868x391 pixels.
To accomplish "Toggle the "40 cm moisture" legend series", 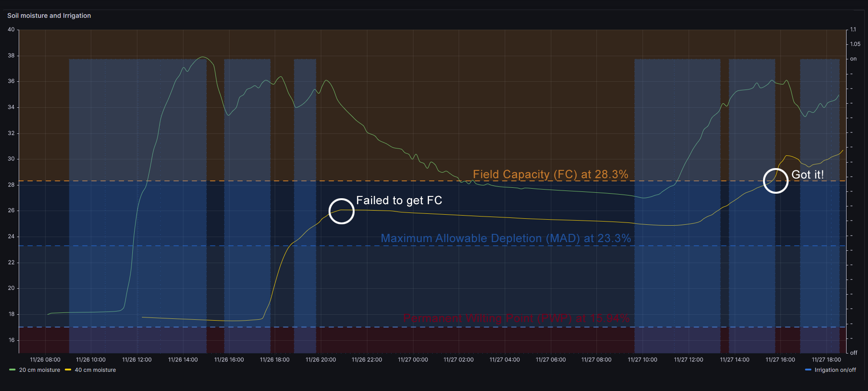I will tap(95, 370).
